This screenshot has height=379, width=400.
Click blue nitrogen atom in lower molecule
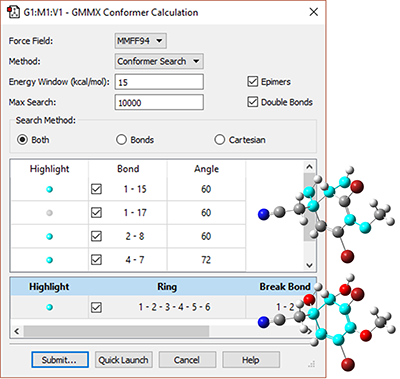(263, 322)
